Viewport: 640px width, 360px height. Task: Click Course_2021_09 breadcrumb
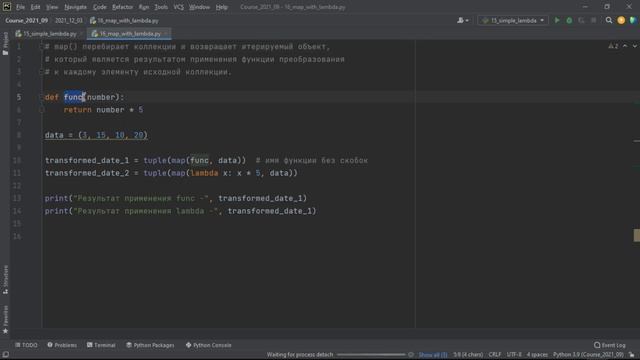27,20
